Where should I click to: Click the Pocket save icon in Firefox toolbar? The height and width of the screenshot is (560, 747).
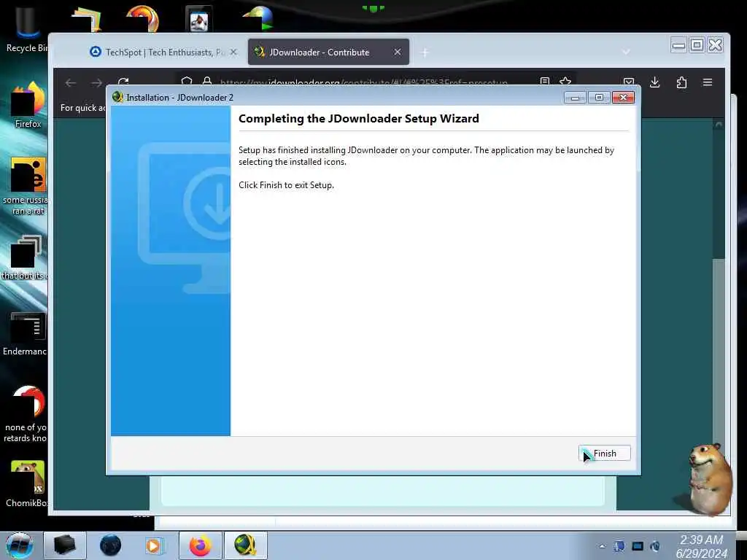click(629, 82)
